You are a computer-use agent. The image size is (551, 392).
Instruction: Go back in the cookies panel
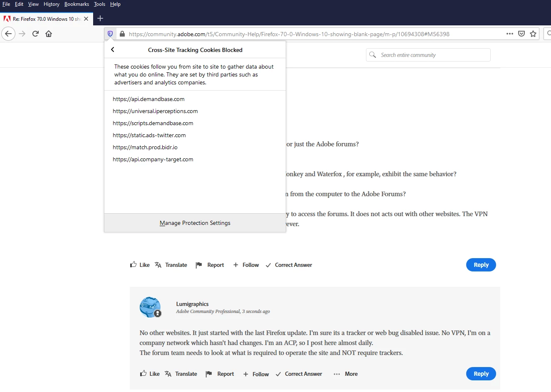(112, 49)
